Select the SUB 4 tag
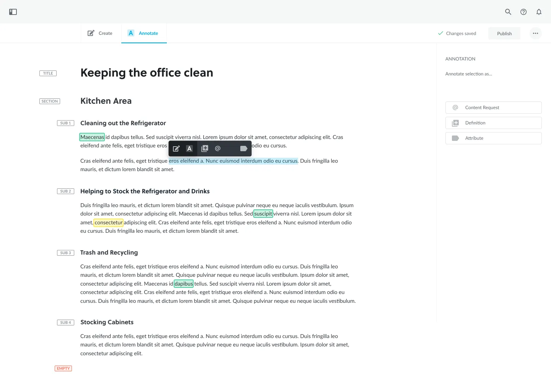The width and height of the screenshot is (551, 392). click(x=65, y=322)
